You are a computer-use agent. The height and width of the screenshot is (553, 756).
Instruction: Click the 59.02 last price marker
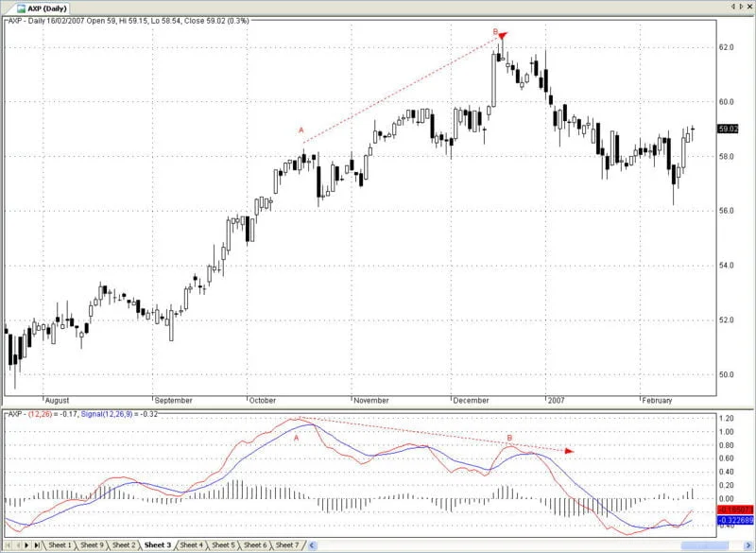click(728, 129)
